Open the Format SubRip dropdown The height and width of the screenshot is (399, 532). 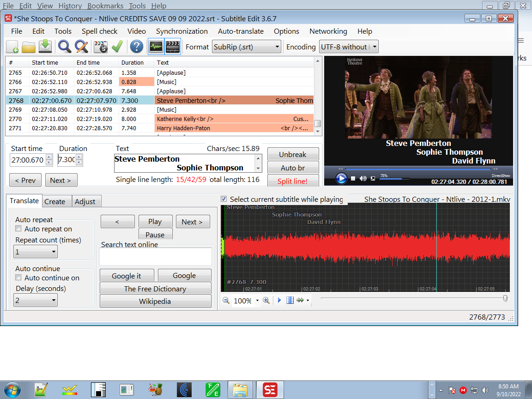click(x=247, y=47)
